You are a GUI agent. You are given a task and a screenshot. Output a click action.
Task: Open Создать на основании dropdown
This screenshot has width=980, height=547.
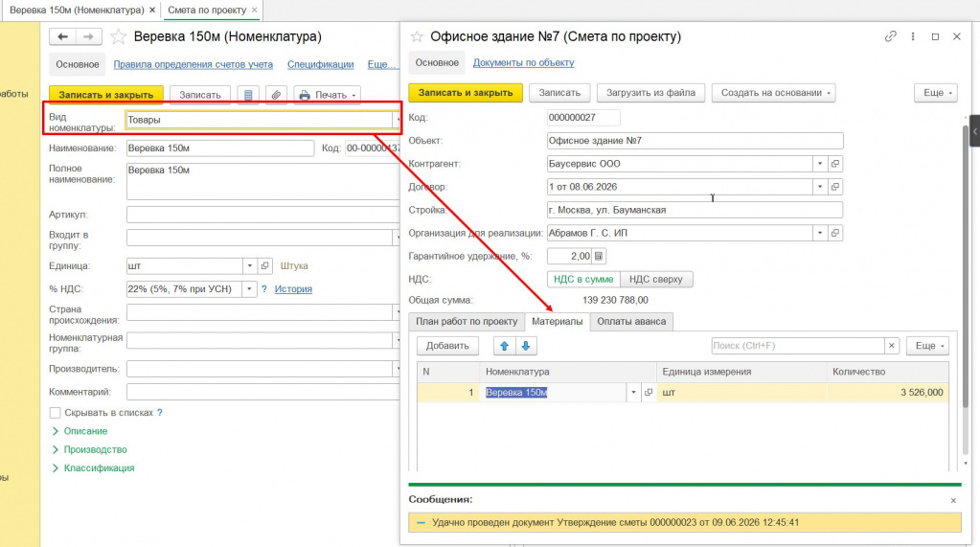click(775, 93)
